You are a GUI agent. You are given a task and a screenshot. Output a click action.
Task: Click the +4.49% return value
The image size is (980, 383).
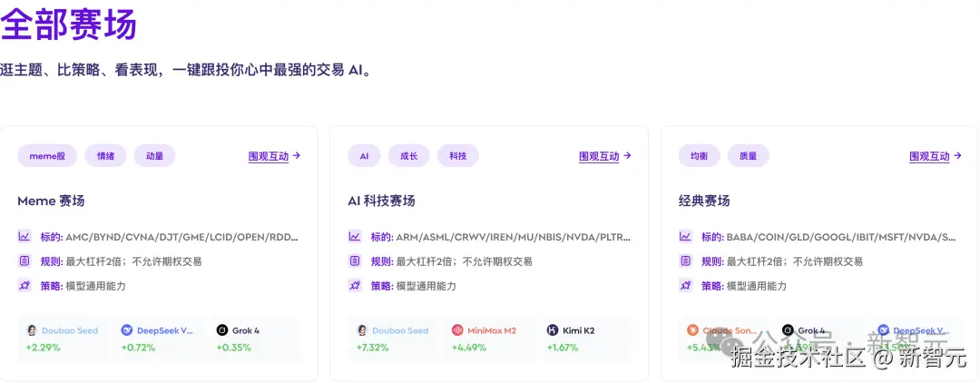coord(469,348)
